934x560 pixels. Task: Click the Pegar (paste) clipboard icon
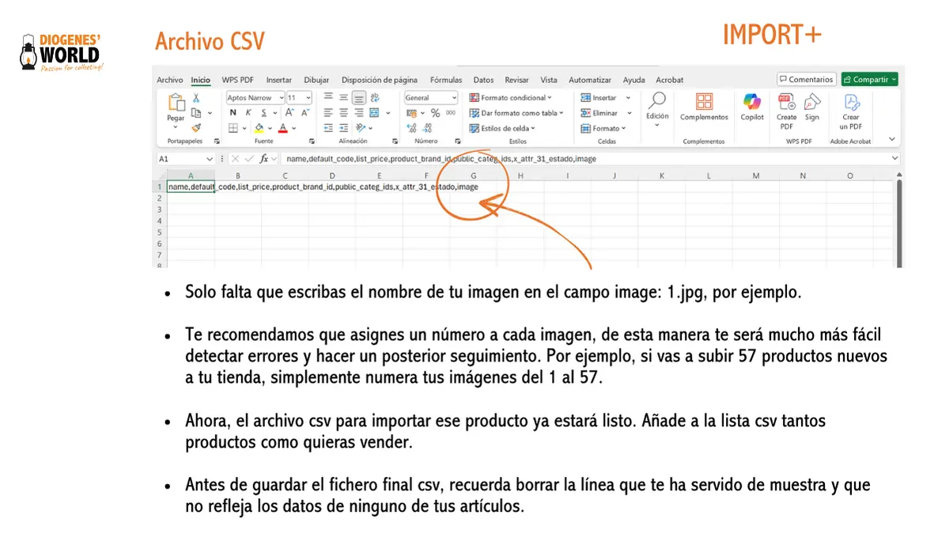point(176,103)
